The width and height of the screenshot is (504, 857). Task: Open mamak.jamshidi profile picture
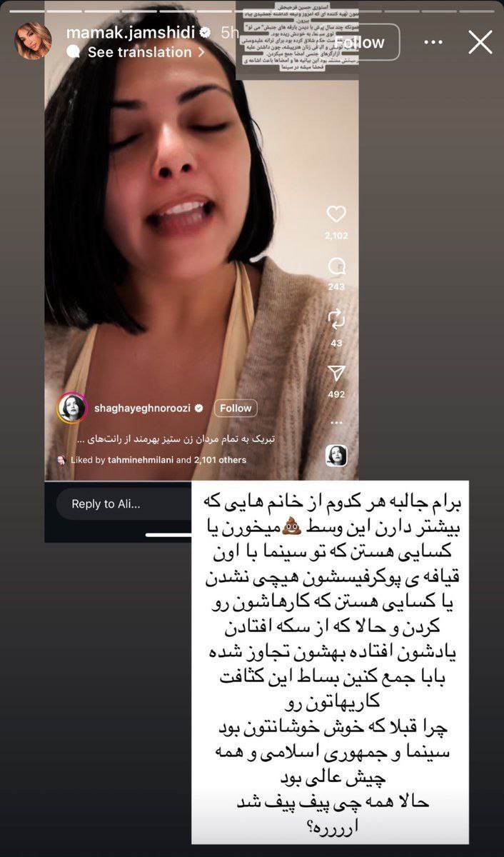point(33,41)
